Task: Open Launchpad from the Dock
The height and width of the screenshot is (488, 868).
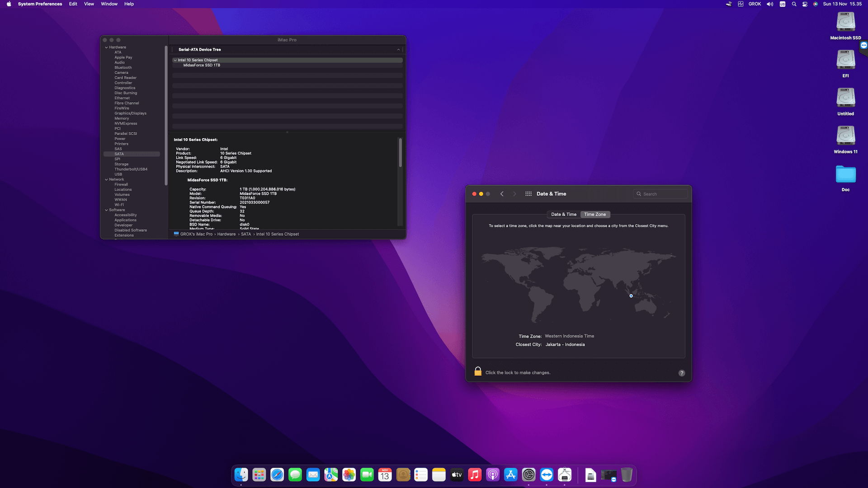Action: point(259,474)
